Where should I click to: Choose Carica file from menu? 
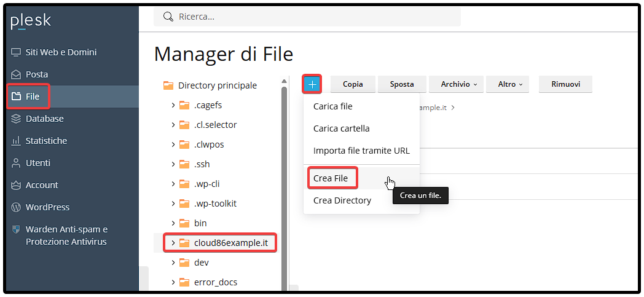point(361,106)
